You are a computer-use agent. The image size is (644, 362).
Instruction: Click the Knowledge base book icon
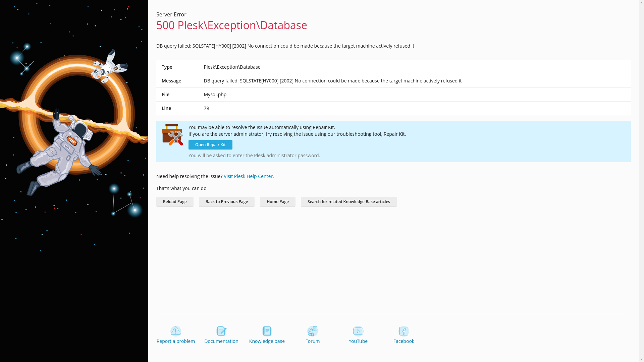tap(267, 331)
